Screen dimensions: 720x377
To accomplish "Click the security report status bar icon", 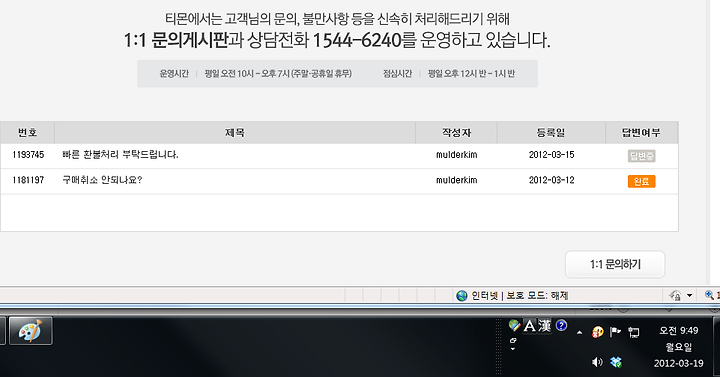I will [x=675, y=295].
